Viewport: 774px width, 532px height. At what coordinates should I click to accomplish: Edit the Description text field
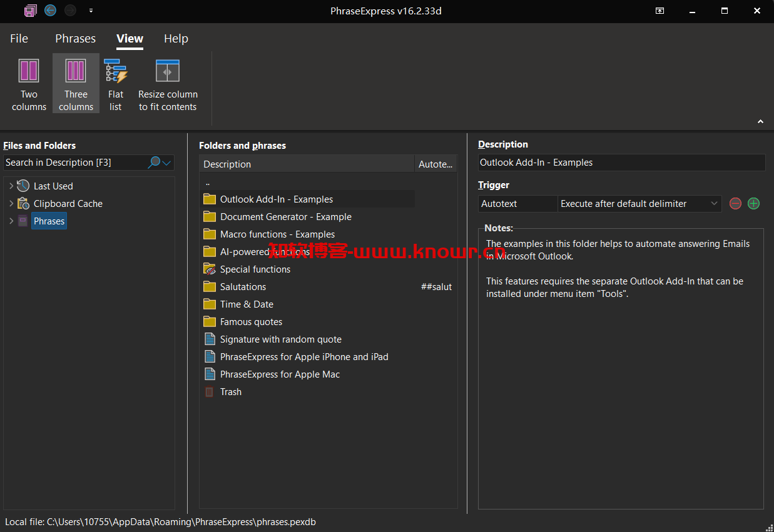point(621,163)
